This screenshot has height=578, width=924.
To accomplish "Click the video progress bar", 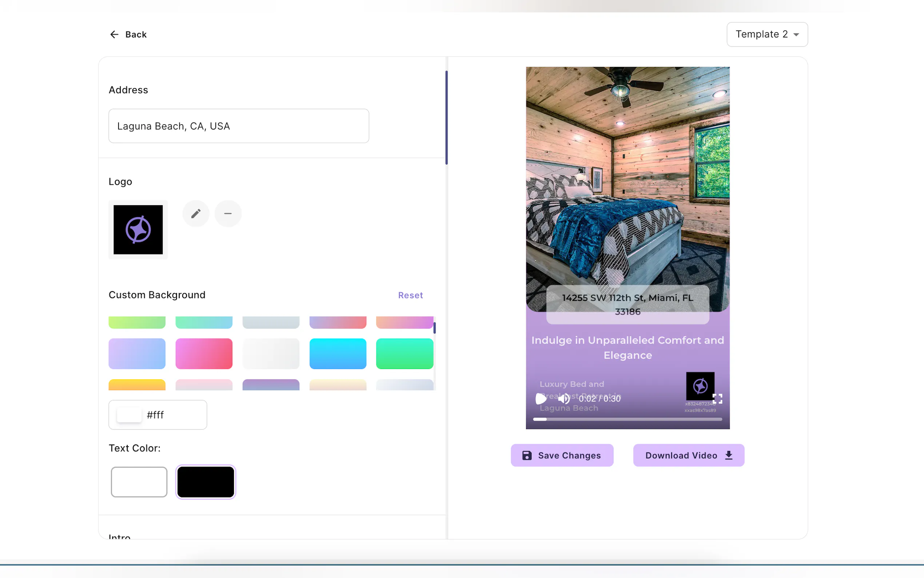I will click(x=627, y=419).
